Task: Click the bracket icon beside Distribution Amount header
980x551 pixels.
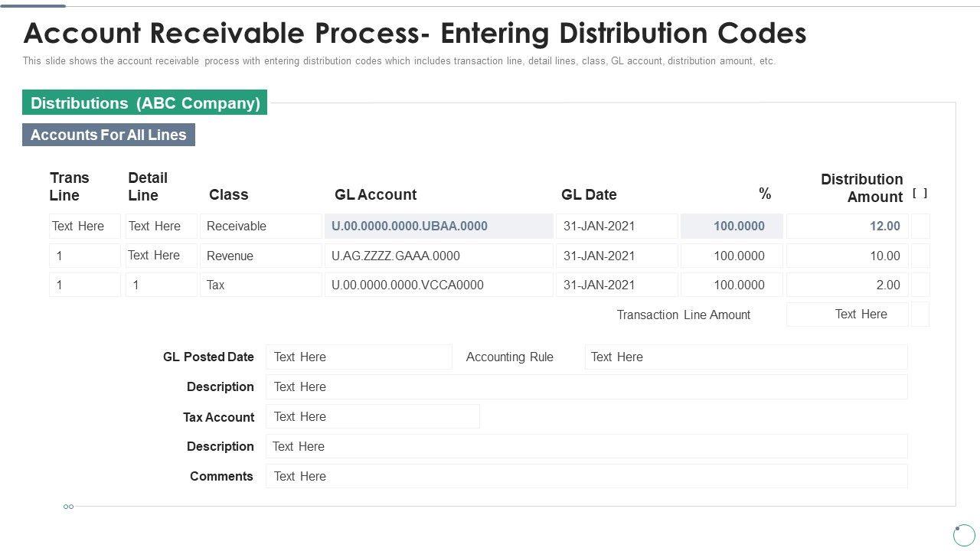Action: (920, 194)
